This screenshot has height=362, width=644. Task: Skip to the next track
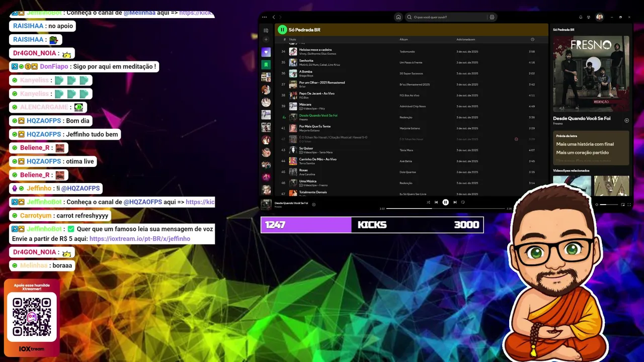tap(455, 202)
